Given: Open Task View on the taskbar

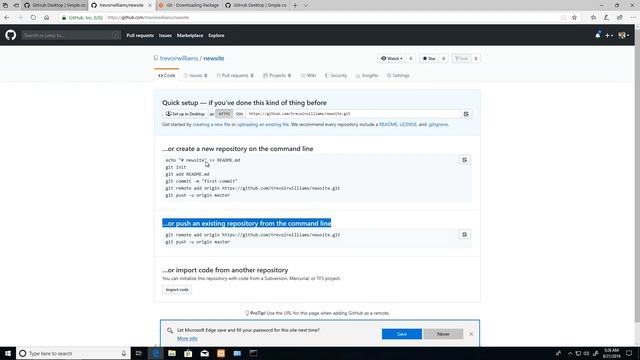Looking at the screenshot, I should coord(138,353).
